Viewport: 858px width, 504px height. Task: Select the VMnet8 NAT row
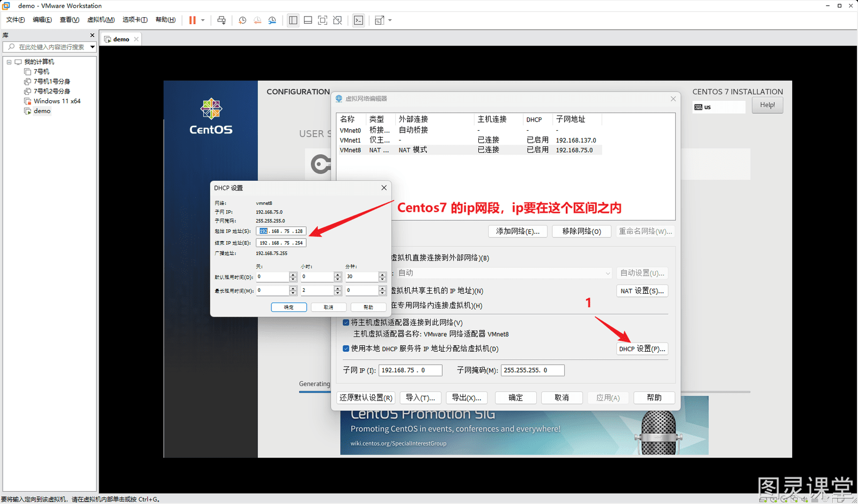pyautogui.click(x=469, y=150)
